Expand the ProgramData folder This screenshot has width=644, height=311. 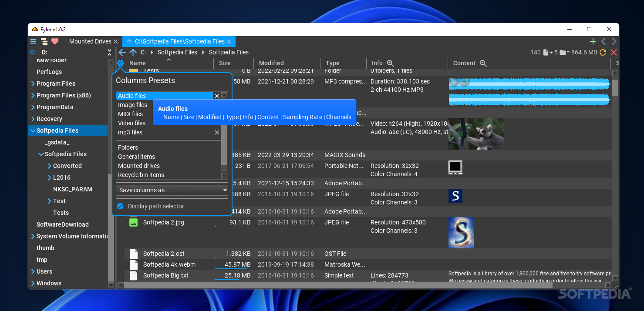(33, 107)
